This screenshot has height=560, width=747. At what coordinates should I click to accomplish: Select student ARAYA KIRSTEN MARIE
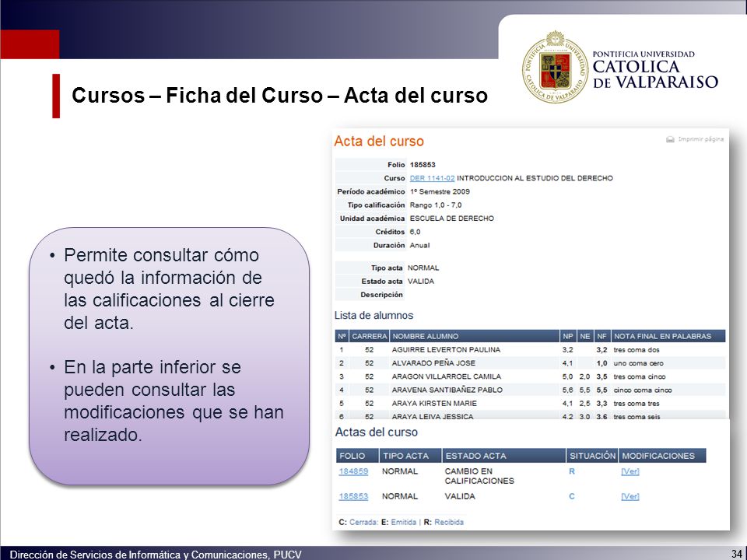click(434, 403)
